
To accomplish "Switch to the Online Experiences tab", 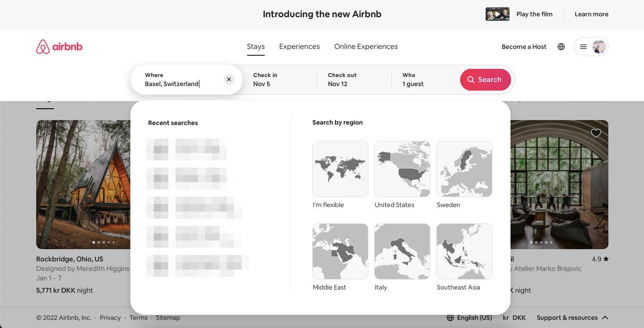I will pyautogui.click(x=366, y=46).
